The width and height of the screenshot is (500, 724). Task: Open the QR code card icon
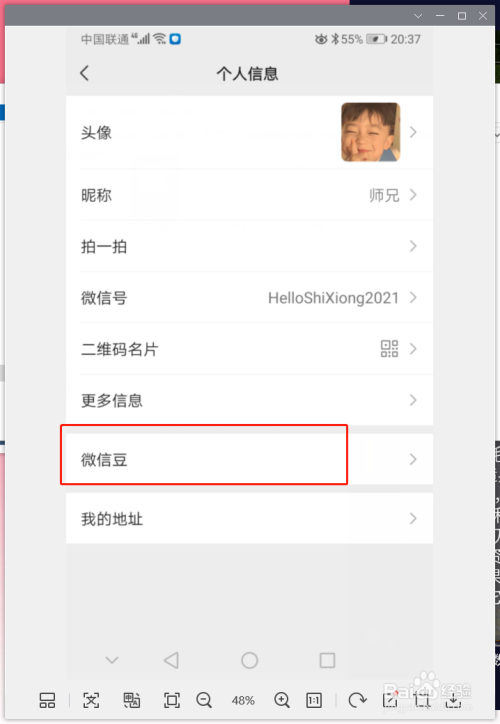tap(389, 349)
